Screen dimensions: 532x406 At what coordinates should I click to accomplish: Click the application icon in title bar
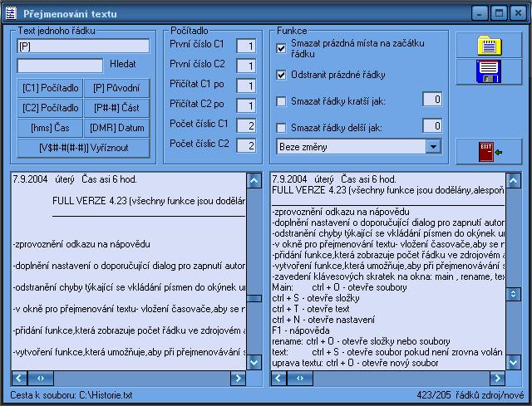coord(11,13)
